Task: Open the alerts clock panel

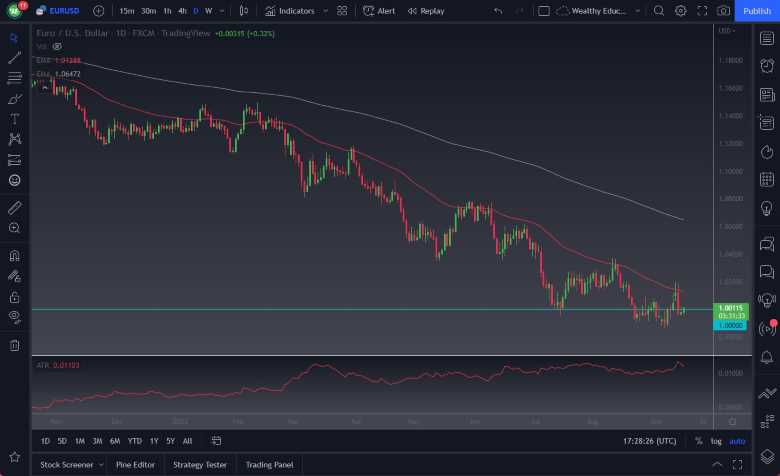Action: coord(767,66)
